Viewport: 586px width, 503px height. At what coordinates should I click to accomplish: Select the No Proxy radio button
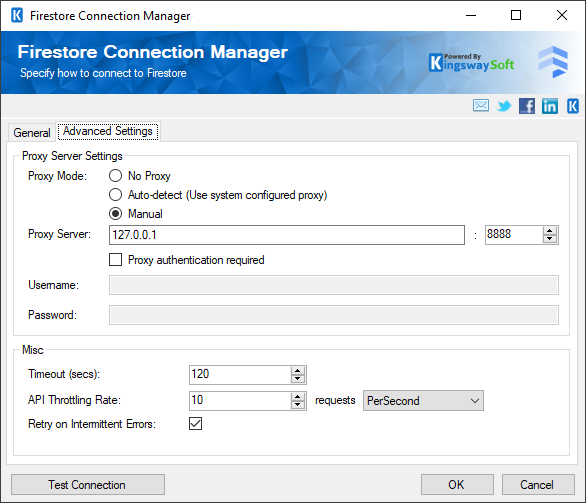(x=115, y=176)
